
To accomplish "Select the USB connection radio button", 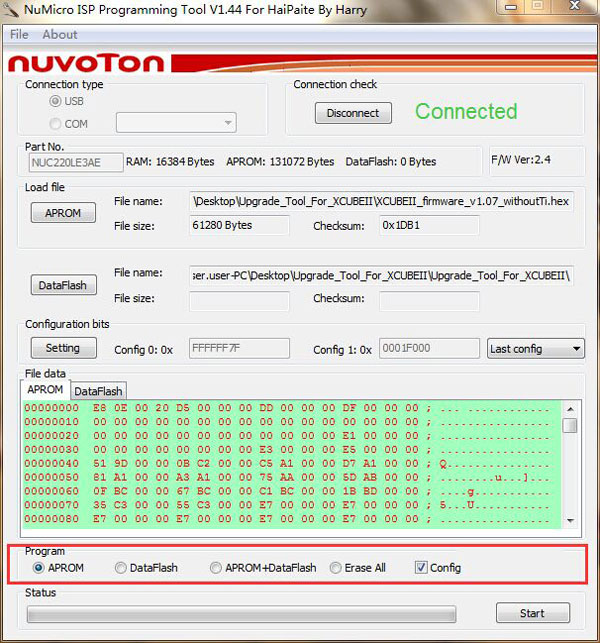I will [x=55, y=101].
